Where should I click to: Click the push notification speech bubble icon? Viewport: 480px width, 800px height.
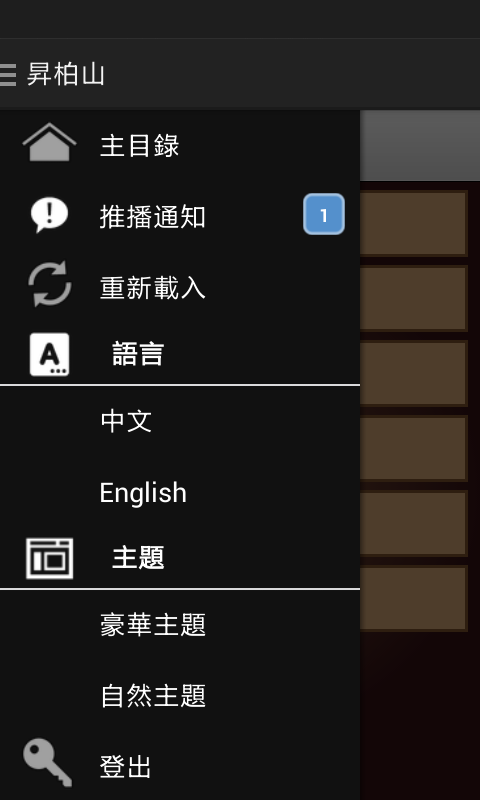[x=49, y=215]
